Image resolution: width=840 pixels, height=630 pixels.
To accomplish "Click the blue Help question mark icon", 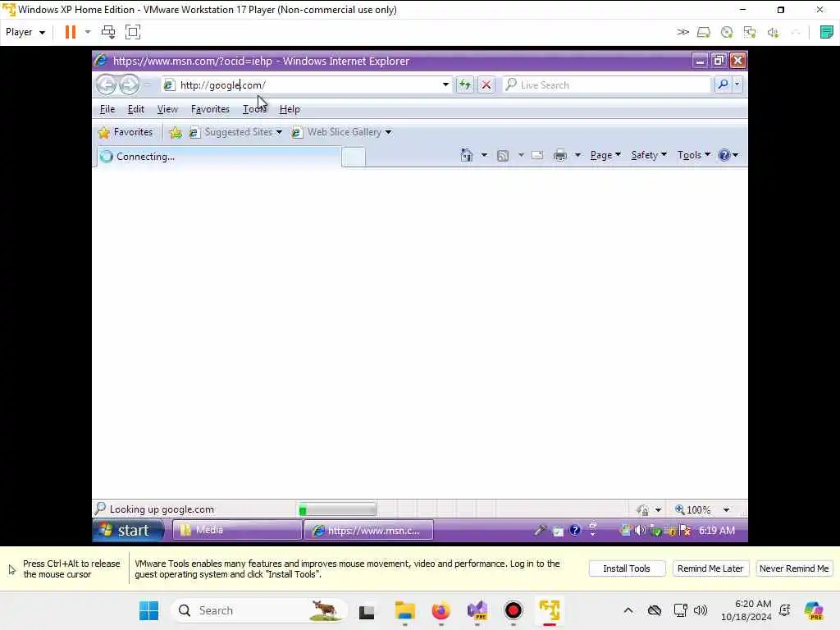I will [x=724, y=155].
